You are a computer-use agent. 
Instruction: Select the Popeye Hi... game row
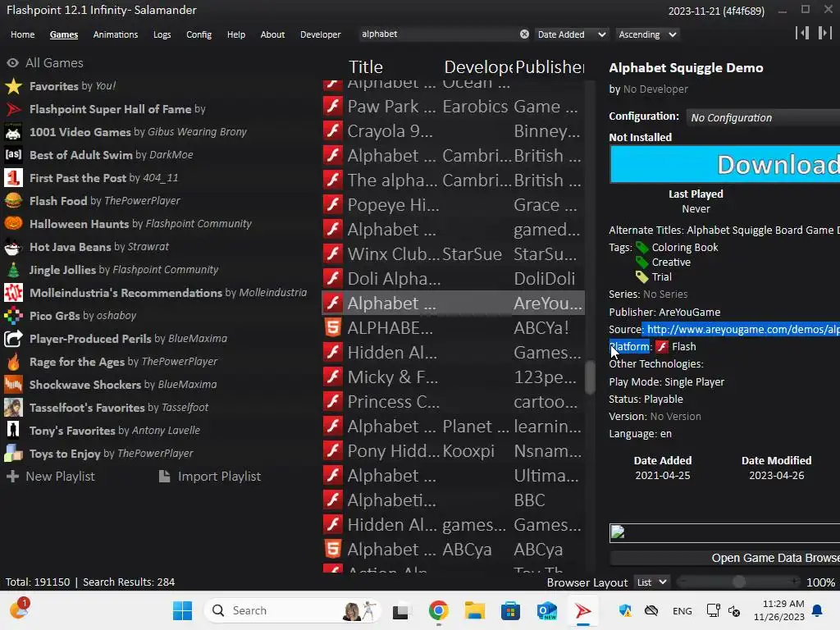click(x=453, y=204)
